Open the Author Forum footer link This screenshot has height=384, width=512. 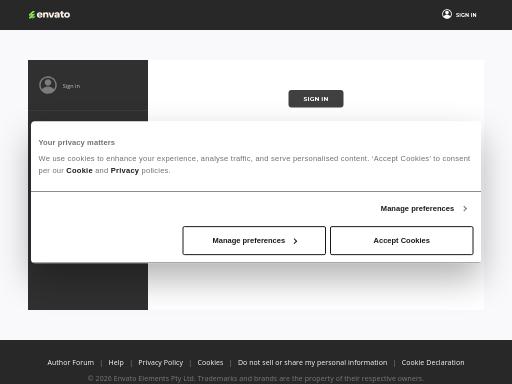point(71,363)
